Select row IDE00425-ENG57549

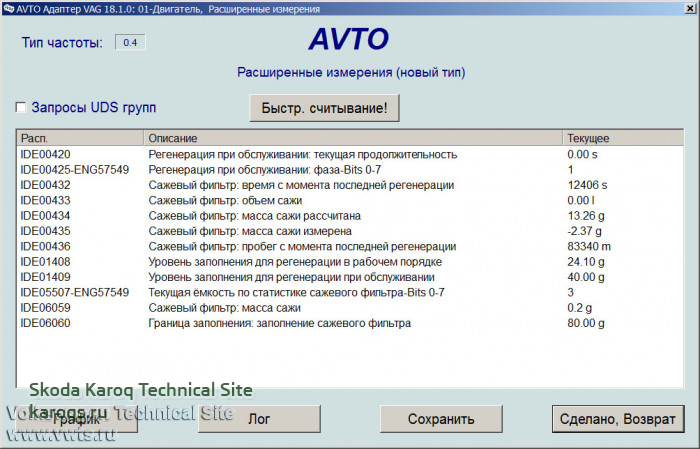tap(350, 170)
